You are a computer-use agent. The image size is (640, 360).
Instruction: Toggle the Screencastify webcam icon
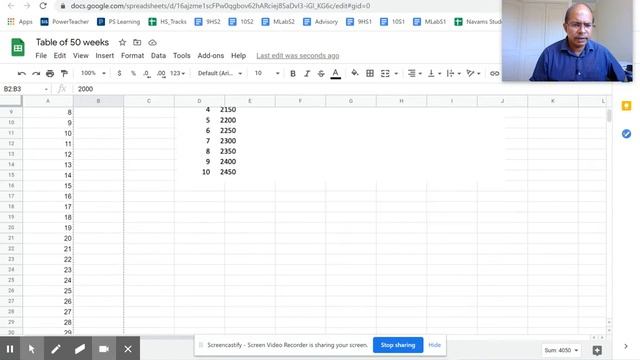pos(104,349)
